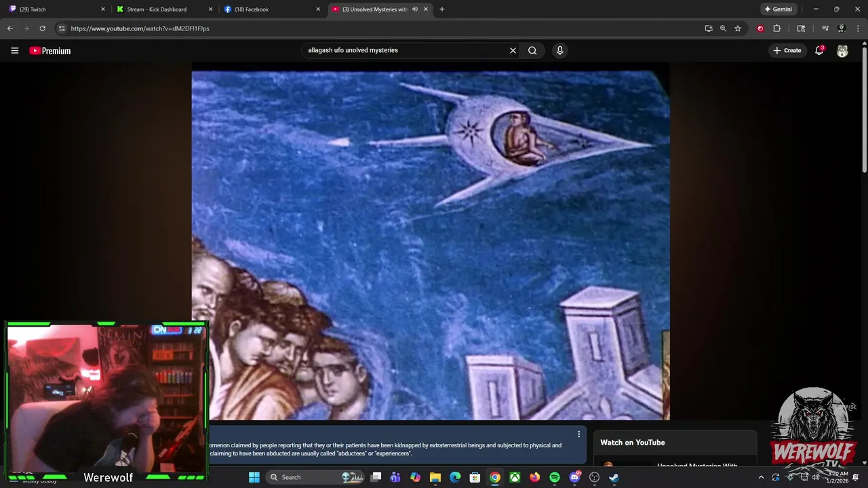Open Microsoft Store from the taskbar
The height and width of the screenshot is (488, 868).
tap(475, 477)
